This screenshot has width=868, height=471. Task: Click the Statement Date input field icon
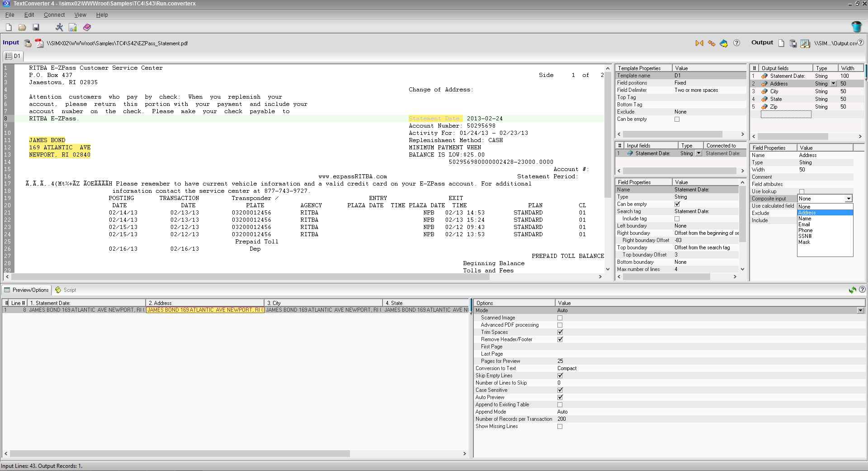(630, 153)
